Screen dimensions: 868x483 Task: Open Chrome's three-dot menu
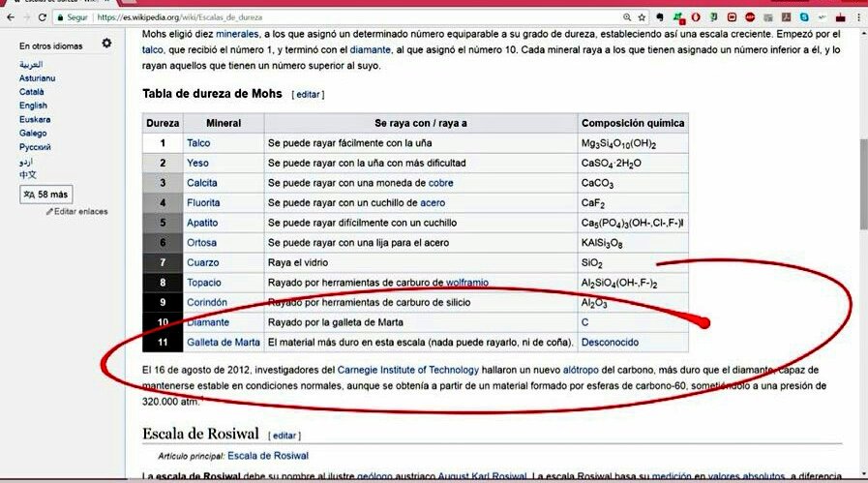858,17
